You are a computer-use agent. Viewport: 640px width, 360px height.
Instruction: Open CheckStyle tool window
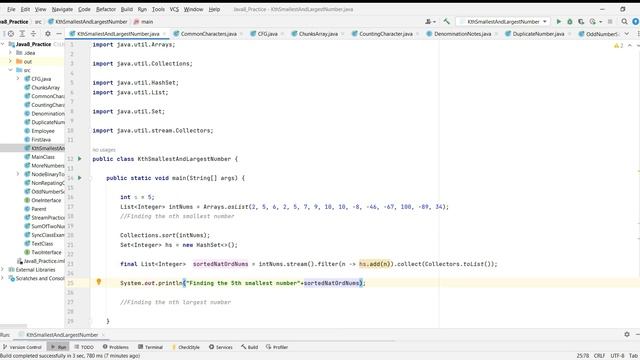186,347
